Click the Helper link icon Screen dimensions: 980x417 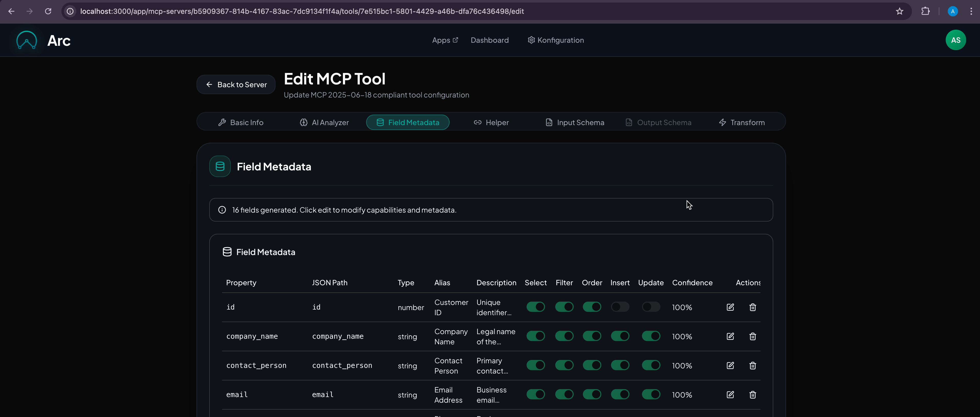click(477, 122)
